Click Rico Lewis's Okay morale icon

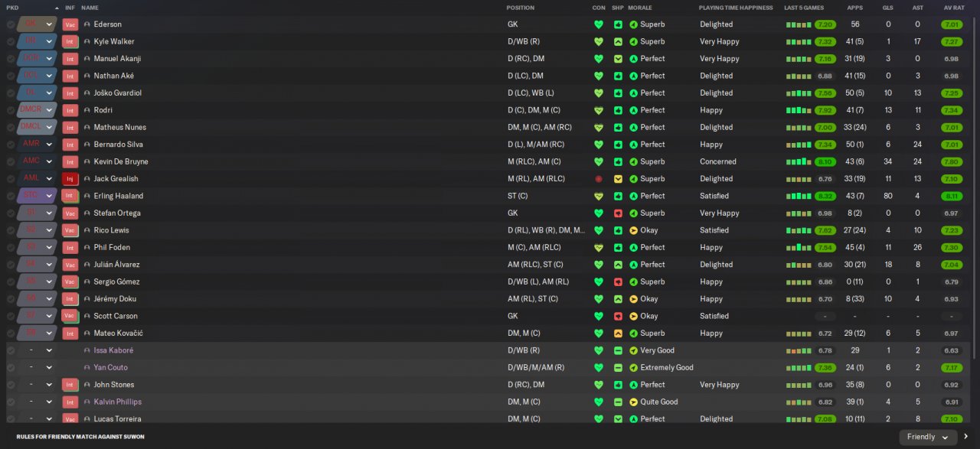click(x=633, y=230)
